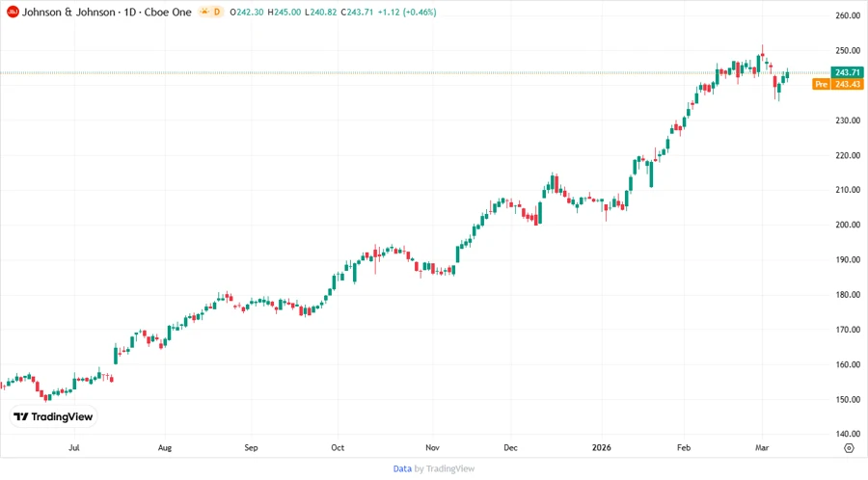Click the 230.00 price axis label
The width and height of the screenshot is (868, 480).
coord(848,120)
